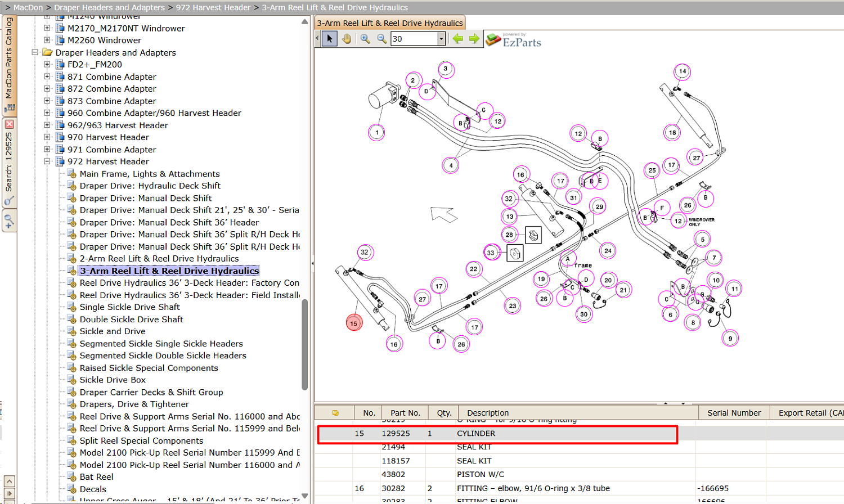Click callout 28 in the diagram
Screen dimensions: 844x504
tap(509, 235)
